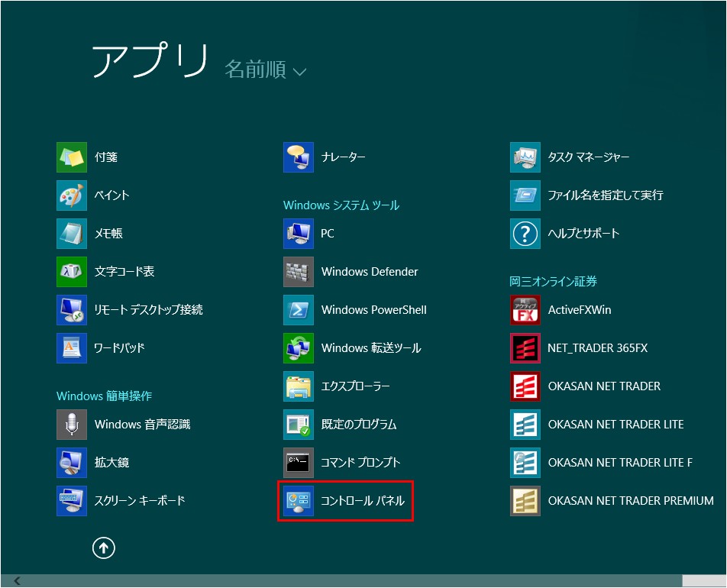Start リモート デスクトップ接続 from its icon
The width and height of the screenshot is (727, 588).
pyautogui.click(x=72, y=310)
